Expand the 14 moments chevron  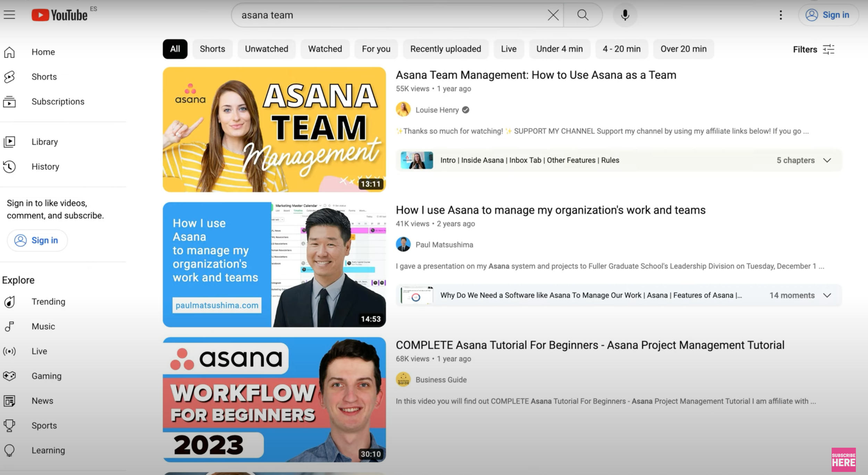point(827,295)
